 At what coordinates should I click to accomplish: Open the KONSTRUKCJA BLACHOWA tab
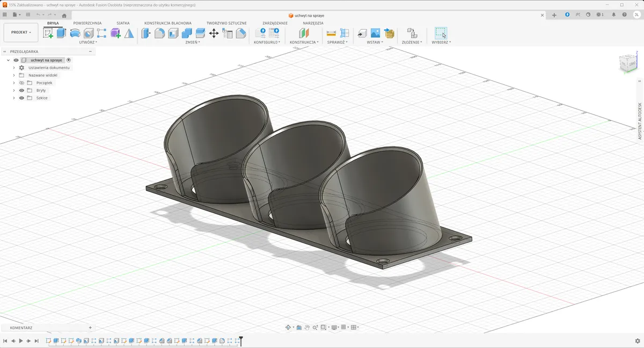168,23
